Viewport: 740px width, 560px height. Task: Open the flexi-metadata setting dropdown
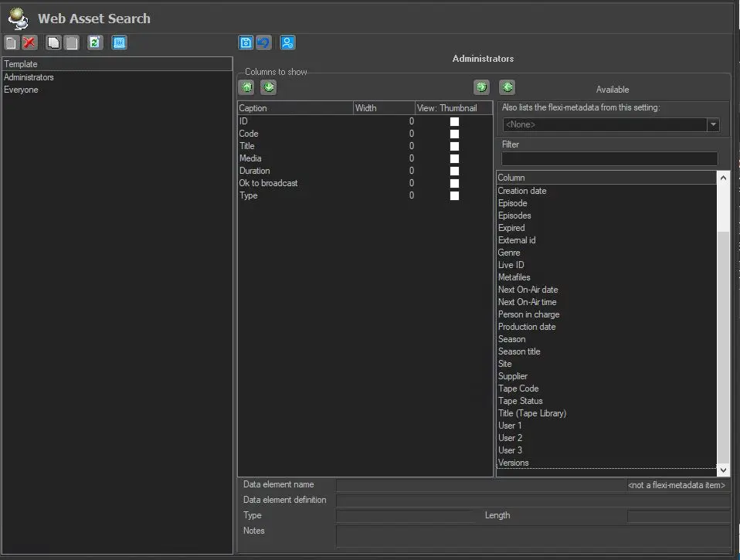(713, 124)
